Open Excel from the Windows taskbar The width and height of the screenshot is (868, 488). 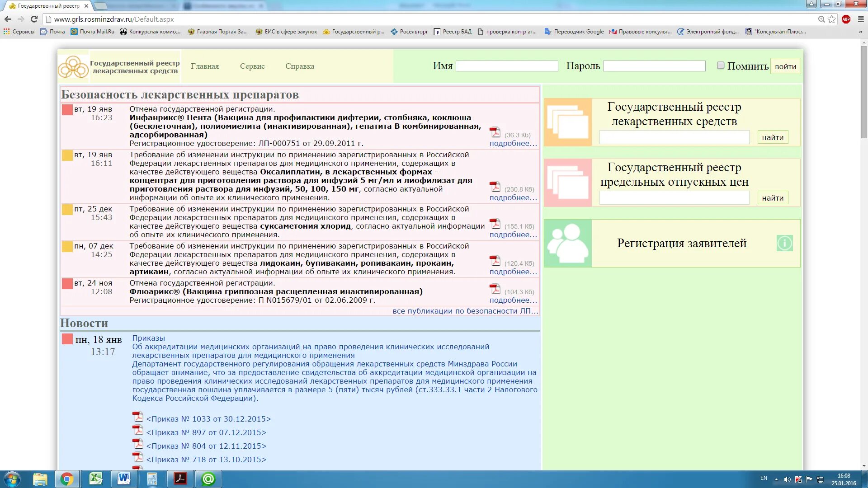coord(96,479)
